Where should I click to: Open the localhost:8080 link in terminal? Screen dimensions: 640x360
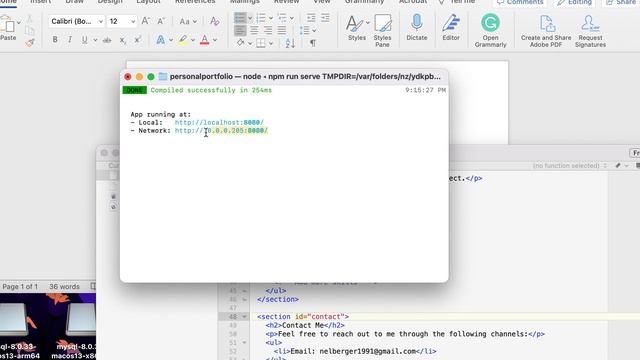coord(219,122)
